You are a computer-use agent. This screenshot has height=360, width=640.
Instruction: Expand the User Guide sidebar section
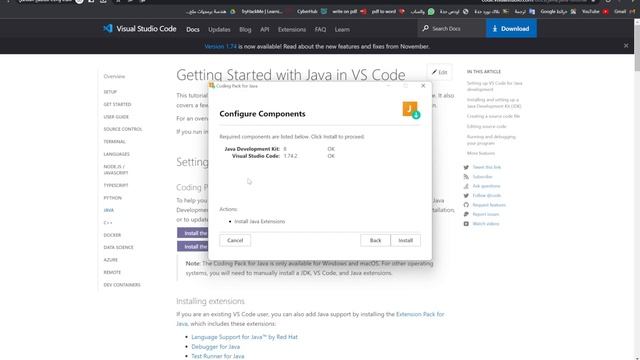(x=116, y=117)
